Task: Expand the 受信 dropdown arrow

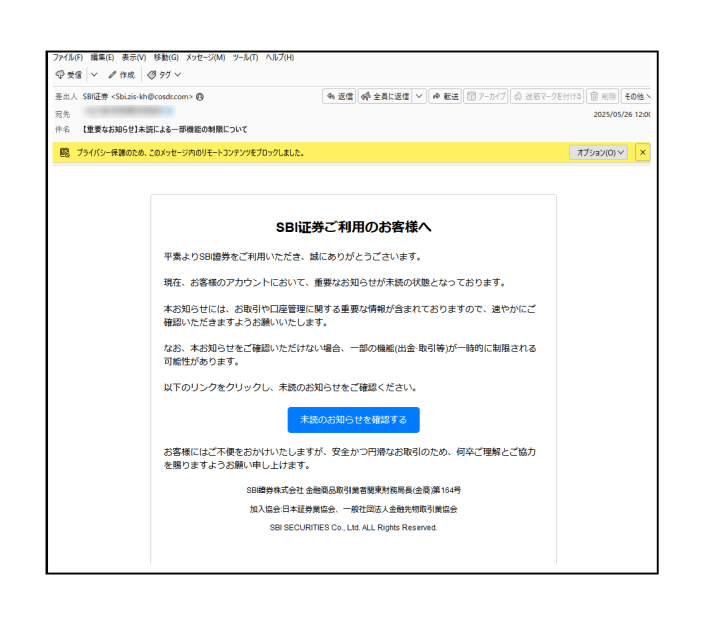Action: pos(94,75)
